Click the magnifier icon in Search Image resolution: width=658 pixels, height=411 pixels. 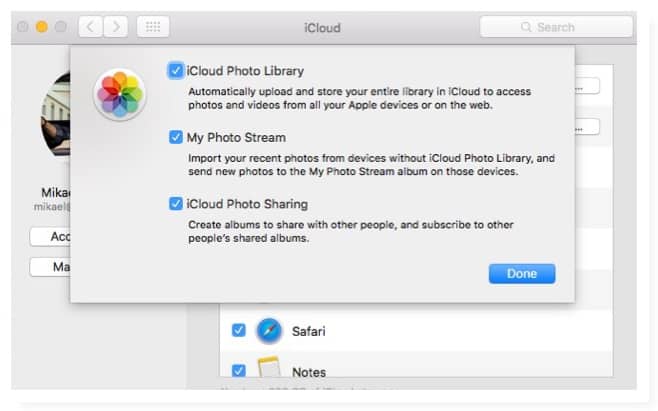526,27
